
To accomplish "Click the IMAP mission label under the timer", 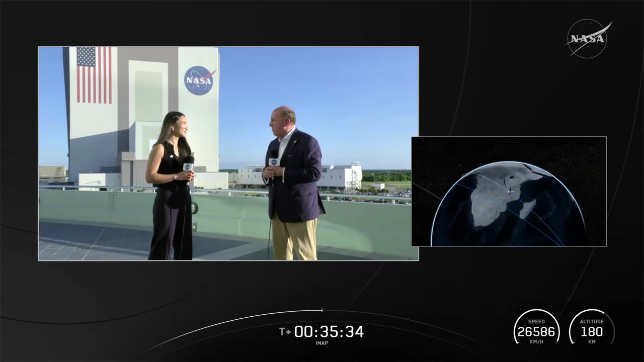I will (321, 343).
